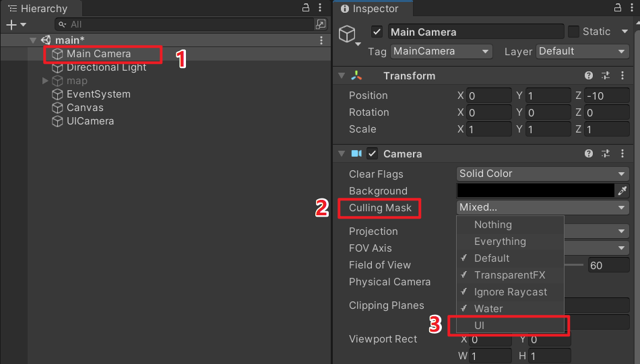Screen dimensions: 640x364
Task: Expand the map object in Hierarchy
Action: point(45,81)
